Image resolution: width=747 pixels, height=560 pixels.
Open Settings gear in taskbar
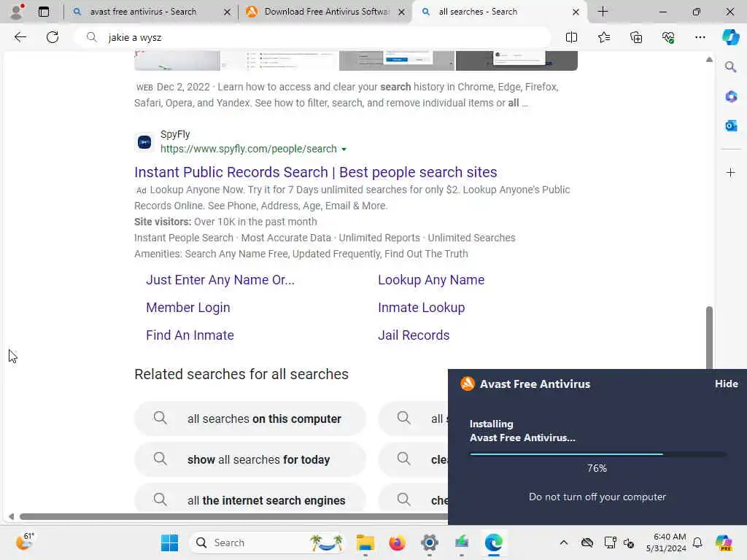pos(429,542)
